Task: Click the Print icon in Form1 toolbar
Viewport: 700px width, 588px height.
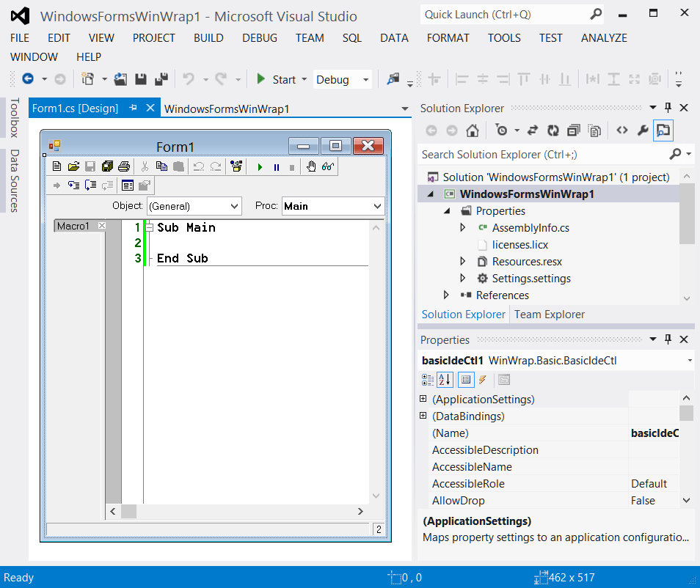Action: click(x=124, y=166)
